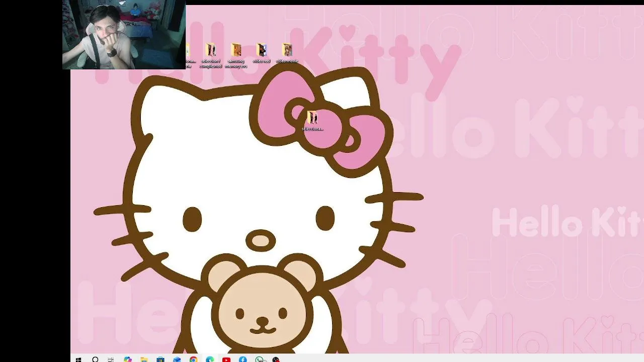Open File Explorer from the taskbar
The height and width of the screenshot is (362, 644).
point(144,359)
